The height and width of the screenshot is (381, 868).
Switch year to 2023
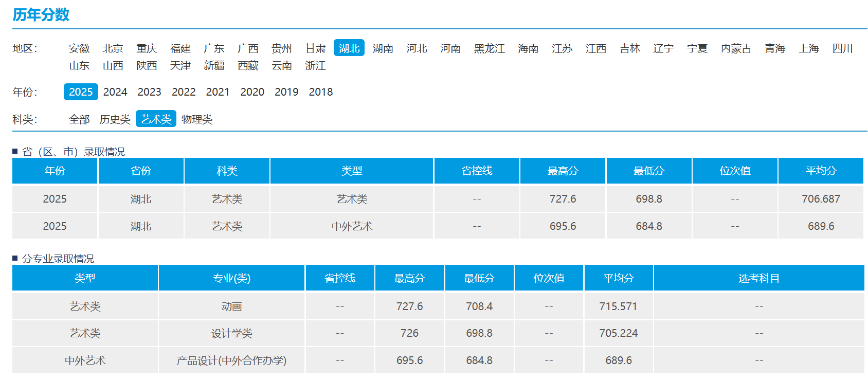pos(149,92)
